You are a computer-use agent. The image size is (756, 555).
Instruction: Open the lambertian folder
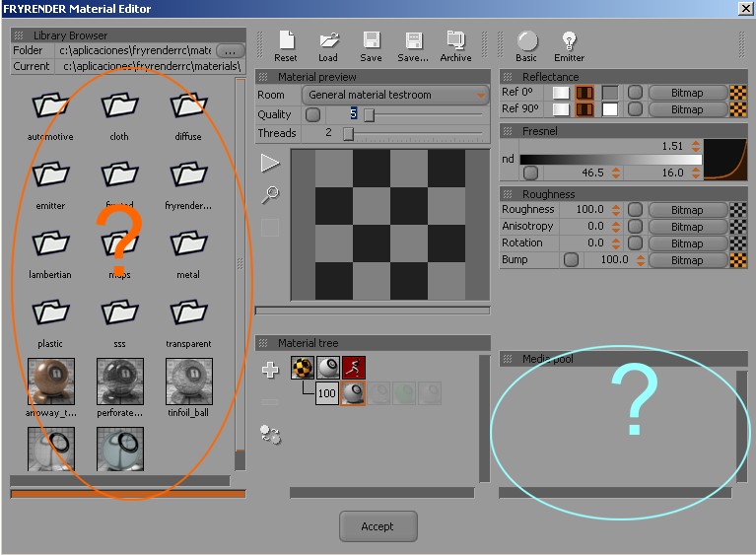pos(50,243)
